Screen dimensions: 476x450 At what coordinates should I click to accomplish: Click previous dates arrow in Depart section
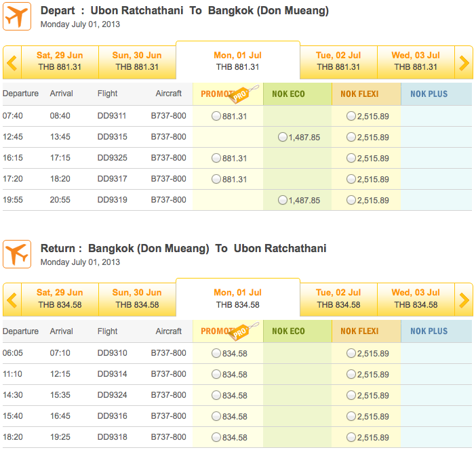tap(11, 62)
